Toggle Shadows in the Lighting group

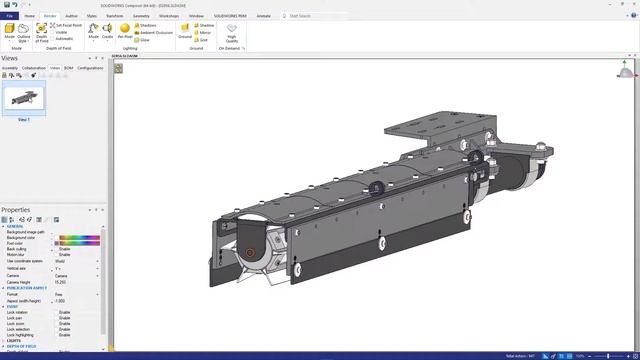(x=145, y=25)
